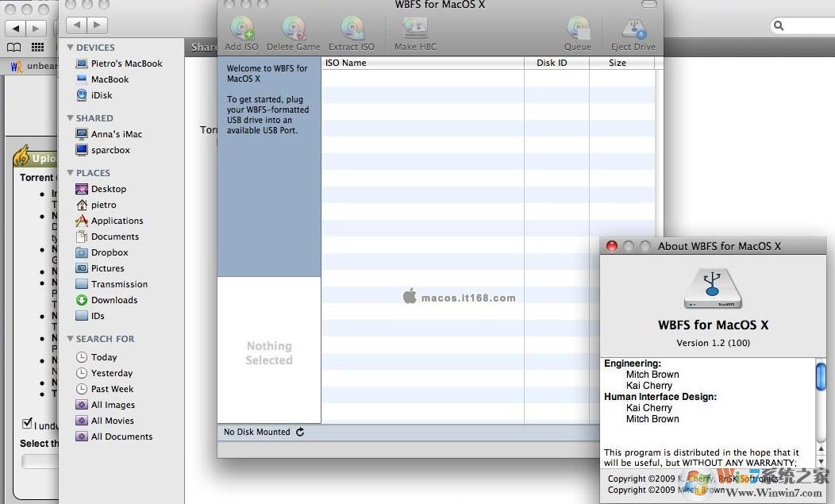This screenshot has height=504, width=835.
Task: Open Documents folder in sidebar
Action: tap(107, 237)
